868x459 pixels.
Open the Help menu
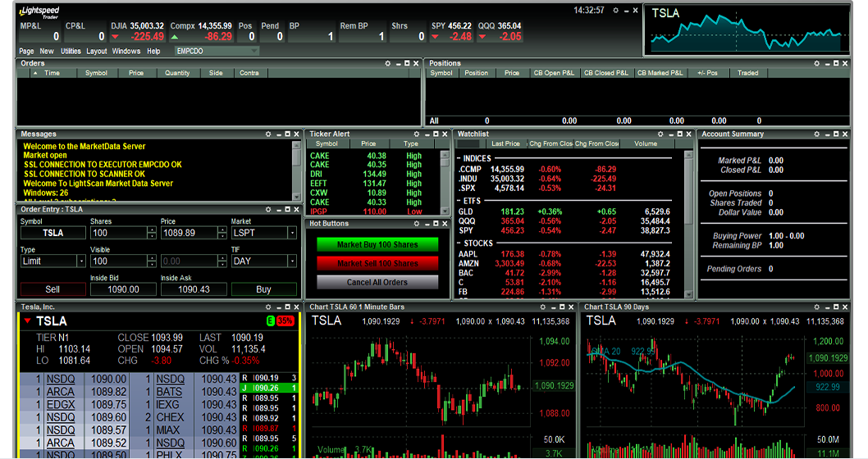click(153, 51)
